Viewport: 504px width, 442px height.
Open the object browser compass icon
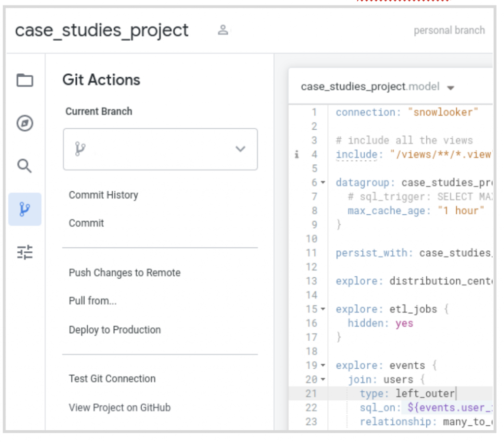coord(25,123)
